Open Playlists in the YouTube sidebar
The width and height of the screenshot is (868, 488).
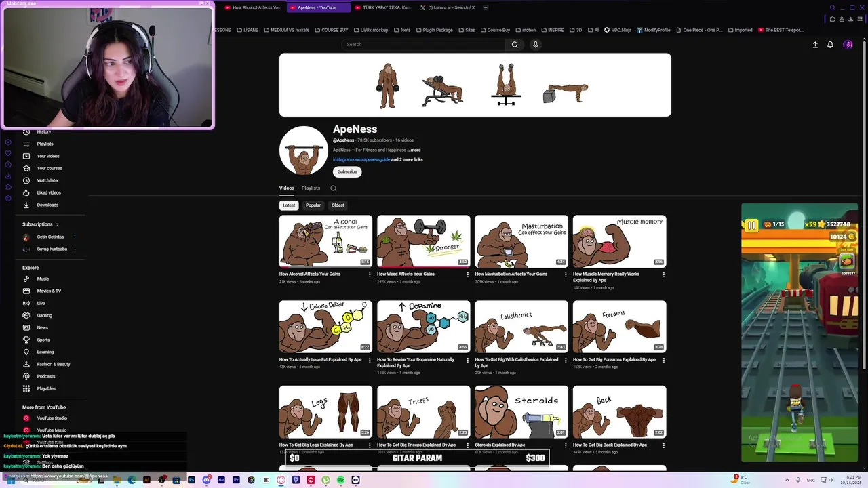point(45,144)
